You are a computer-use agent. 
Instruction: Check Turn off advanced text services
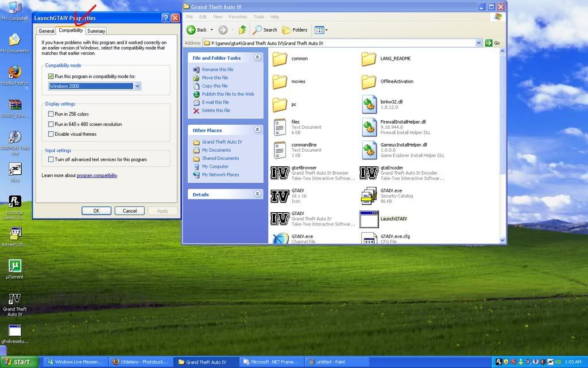(51, 159)
